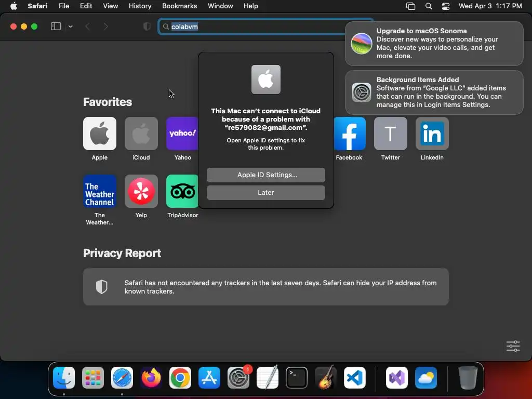Dismiss iCloud dialog with Later button
This screenshot has height=399, width=532.
[265, 193]
